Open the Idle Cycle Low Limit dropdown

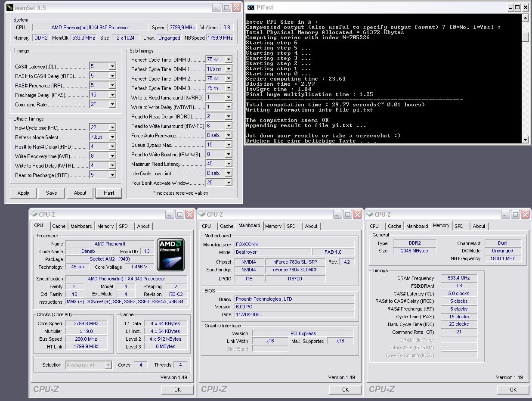[x=229, y=173]
